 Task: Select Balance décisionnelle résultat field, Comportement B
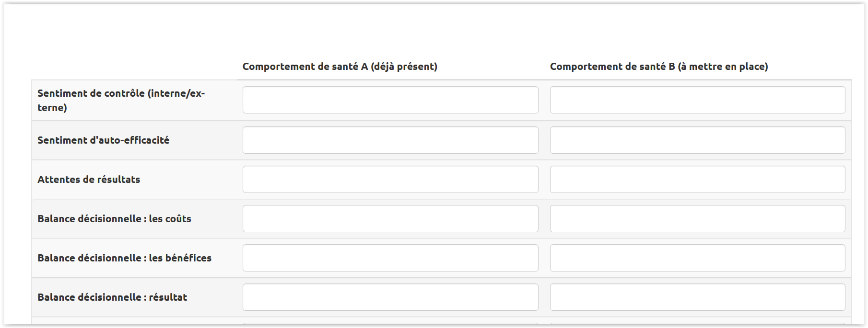[x=697, y=297]
